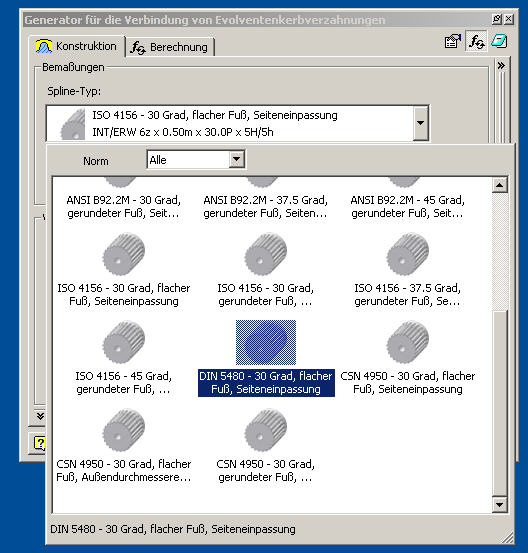This screenshot has height=553, width=528.
Task: Click the question mark help button
Action: [40, 443]
